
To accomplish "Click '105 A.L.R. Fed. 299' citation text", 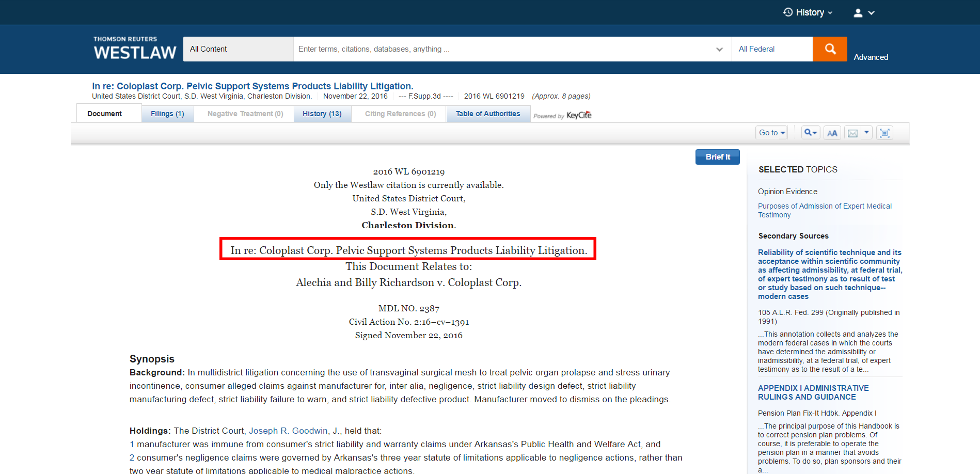I will 791,312.
